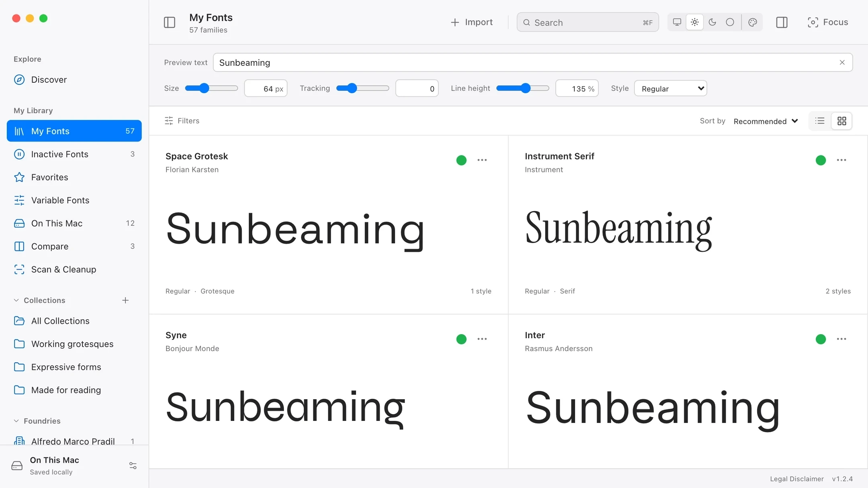
Task: Import new fonts
Action: coord(472,22)
